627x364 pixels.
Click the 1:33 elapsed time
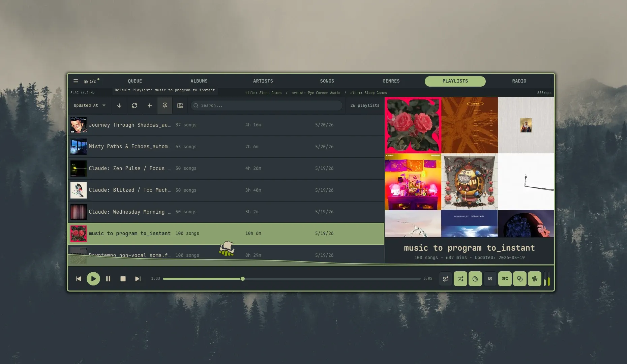pos(155,279)
